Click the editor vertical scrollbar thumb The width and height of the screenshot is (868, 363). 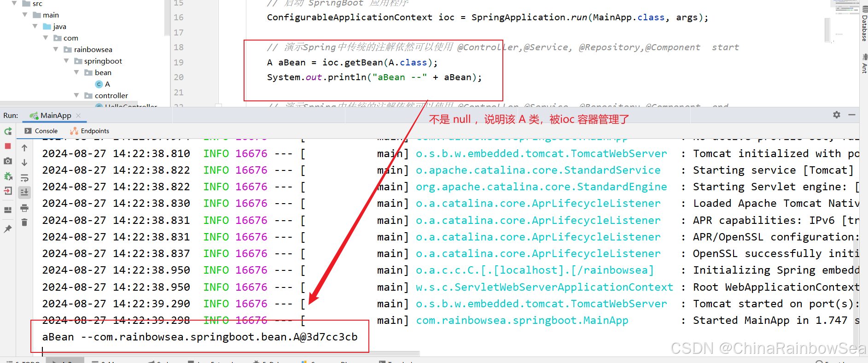827,30
